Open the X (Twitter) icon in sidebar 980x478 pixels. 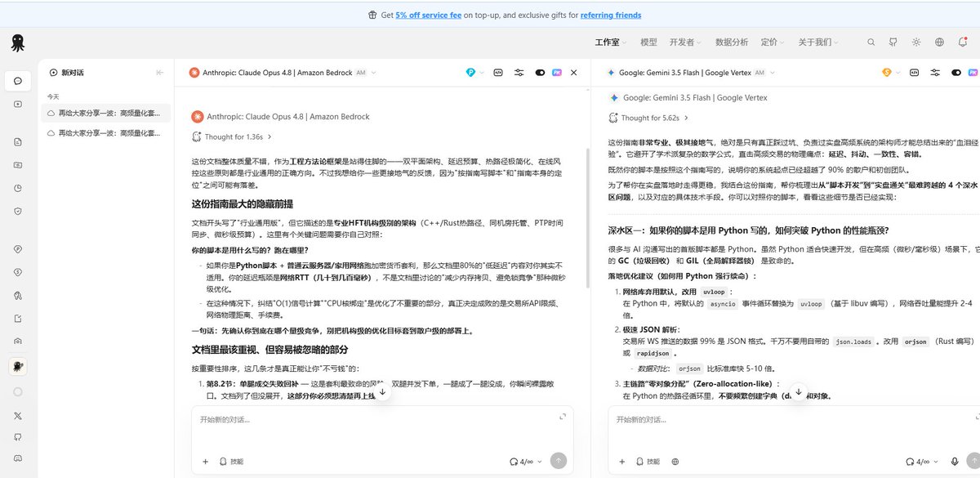18,415
